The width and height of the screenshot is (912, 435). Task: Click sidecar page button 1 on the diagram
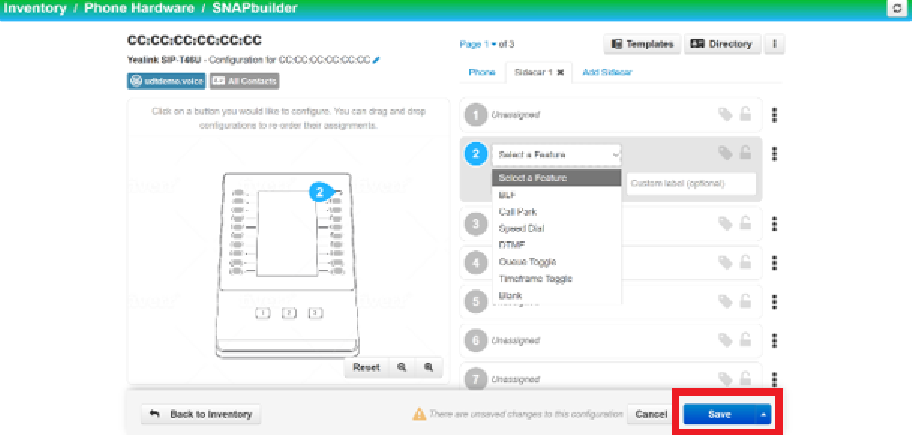[x=263, y=313]
